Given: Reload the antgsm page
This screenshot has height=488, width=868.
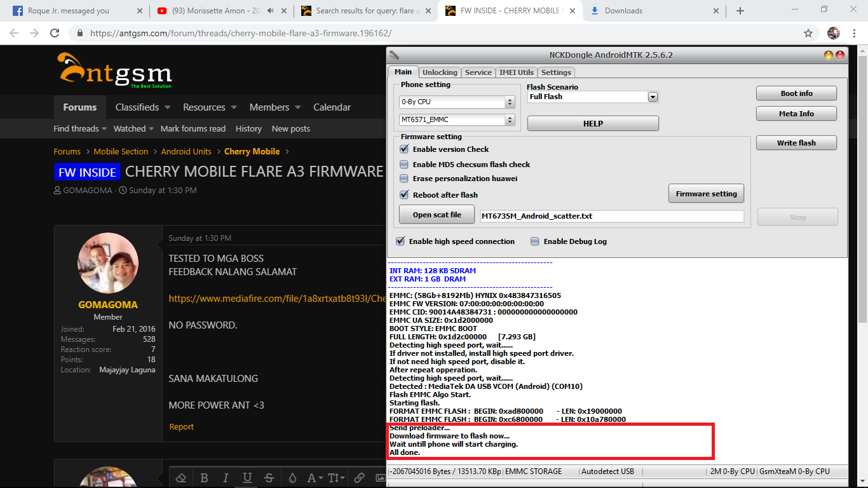Looking at the screenshot, I should coord(55,33).
